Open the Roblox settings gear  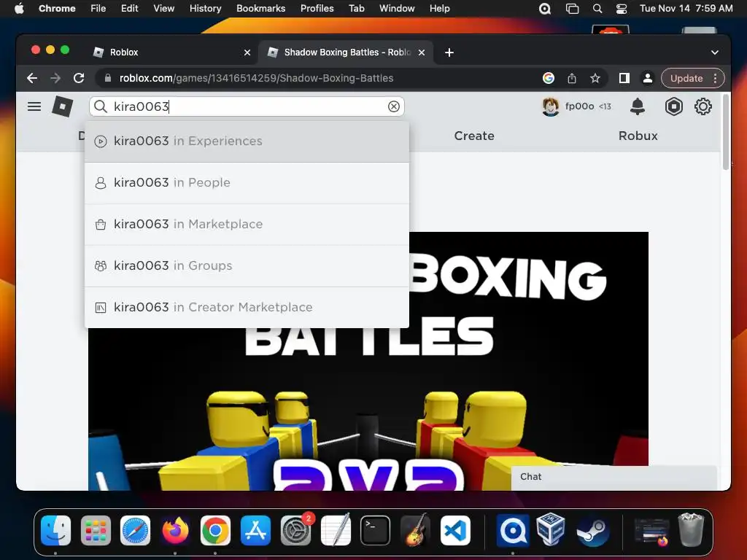click(703, 106)
